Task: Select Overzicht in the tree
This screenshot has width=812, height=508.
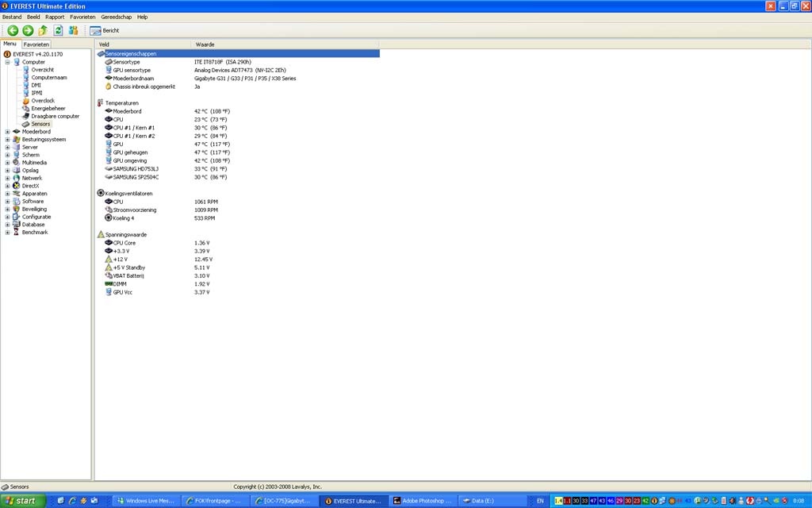Action: coord(43,70)
